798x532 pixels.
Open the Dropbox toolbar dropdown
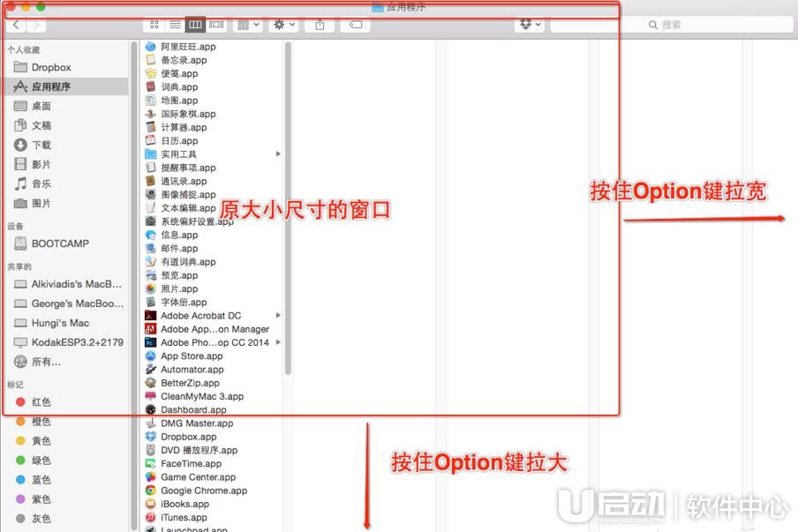(530, 25)
